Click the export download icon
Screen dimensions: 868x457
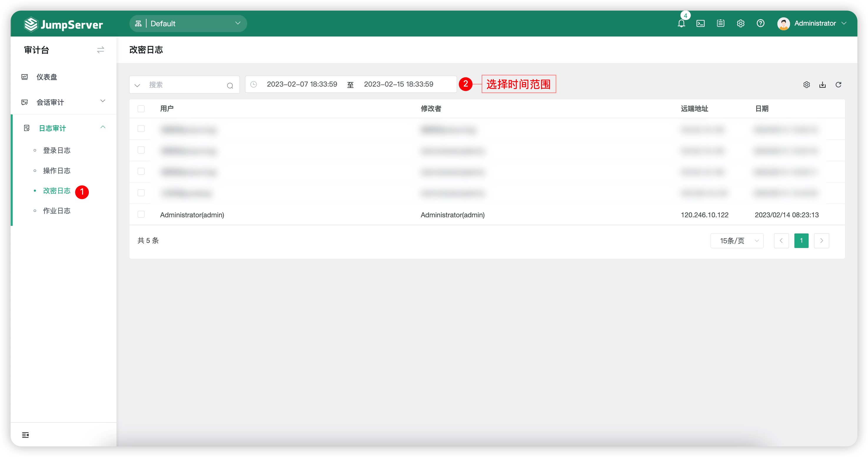coord(822,85)
